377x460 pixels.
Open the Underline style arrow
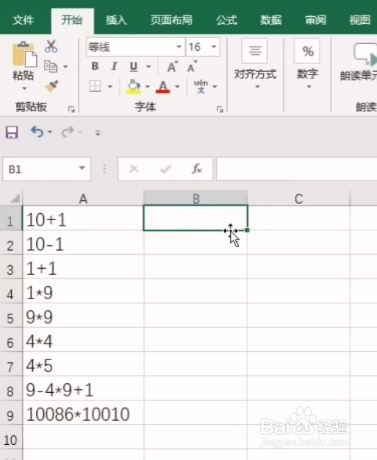pyautogui.click(x=148, y=67)
